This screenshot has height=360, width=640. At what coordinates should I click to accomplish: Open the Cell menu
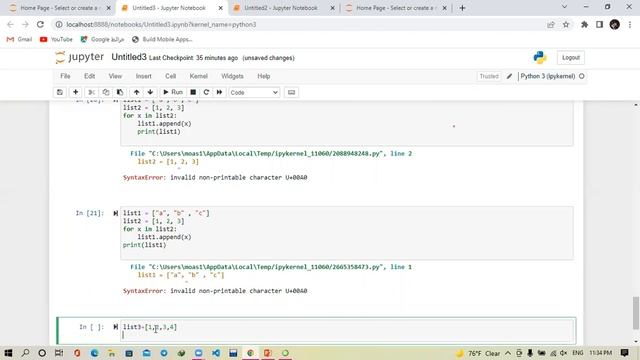171,76
